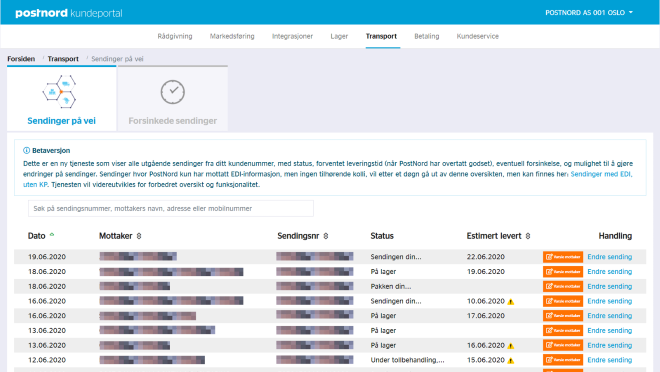Image resolution: width=660 pixels, height=372 pixels.
Task: Go to Transport breadcrumb link
Action: coord(63,59)
